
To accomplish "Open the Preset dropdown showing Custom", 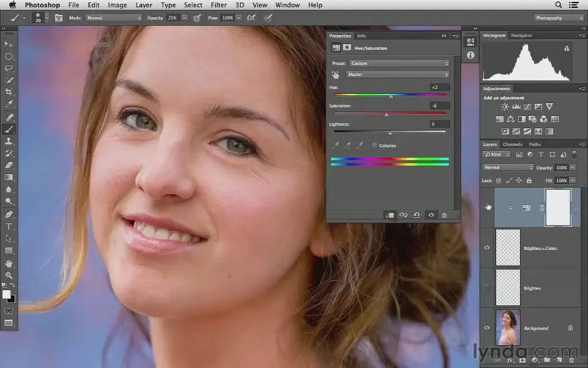I will [399, 63].
